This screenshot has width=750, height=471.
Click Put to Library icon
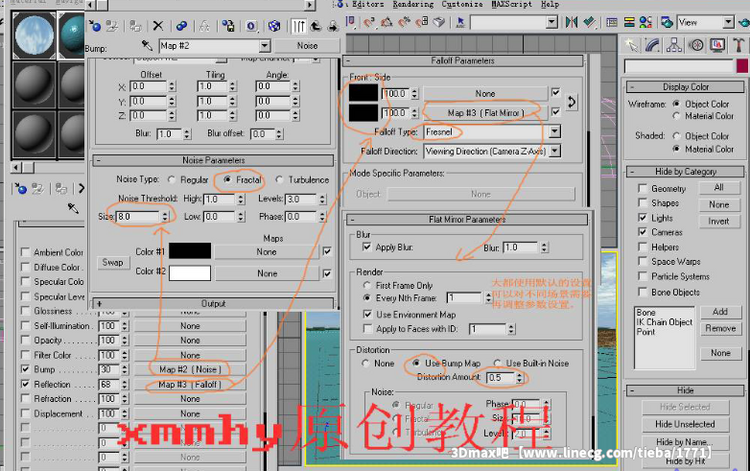(x=228, y=25)
